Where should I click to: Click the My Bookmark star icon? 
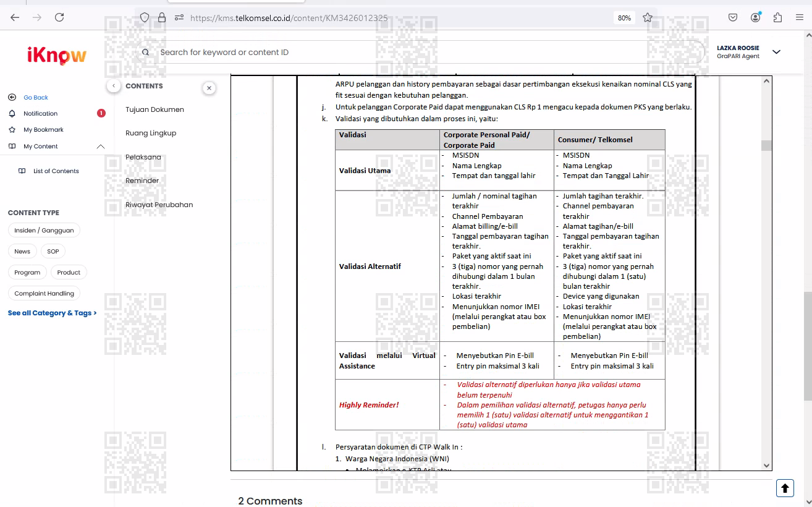click(12, 130)
